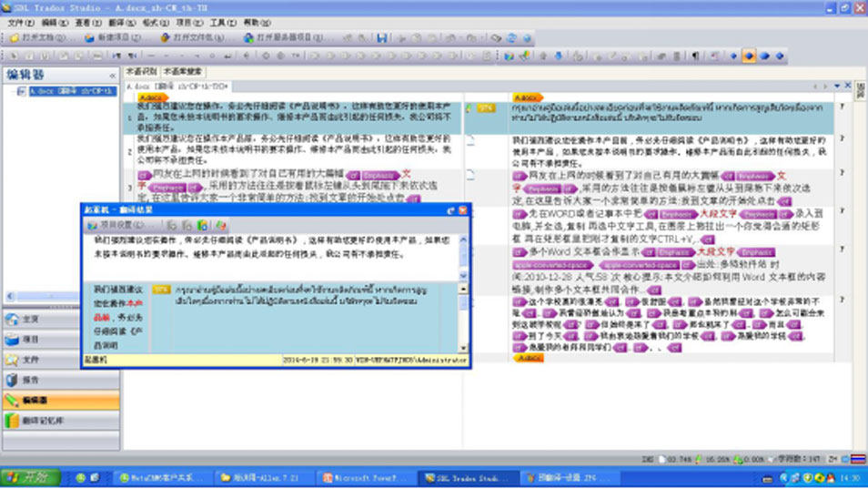The height and width of the screenshot is (489, 868).
Task: Toggle the highlighted orange toolbar display button
Action: [x=749, y=56]
